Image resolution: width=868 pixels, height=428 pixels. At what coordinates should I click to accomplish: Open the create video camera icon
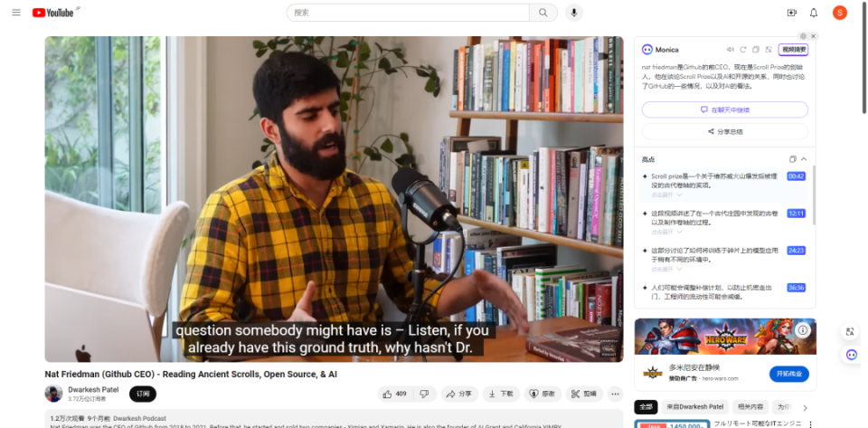pyautogui.click(x=792, y=13)
